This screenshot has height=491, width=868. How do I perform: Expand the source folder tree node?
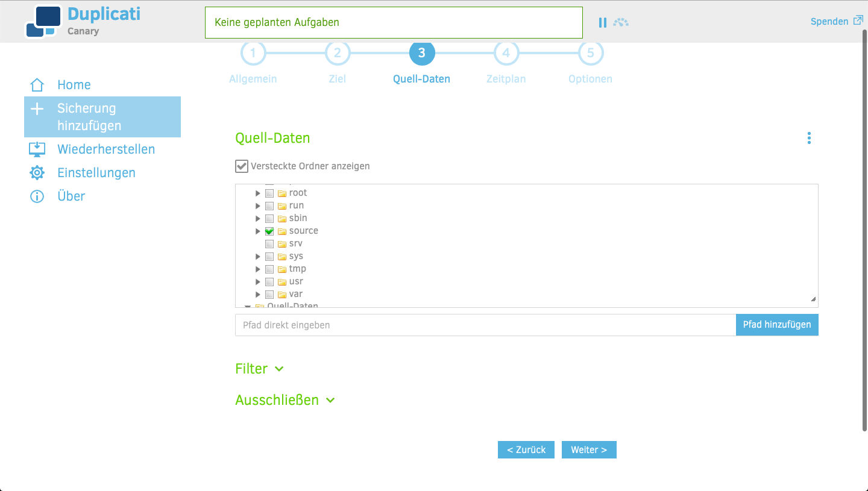258,231
